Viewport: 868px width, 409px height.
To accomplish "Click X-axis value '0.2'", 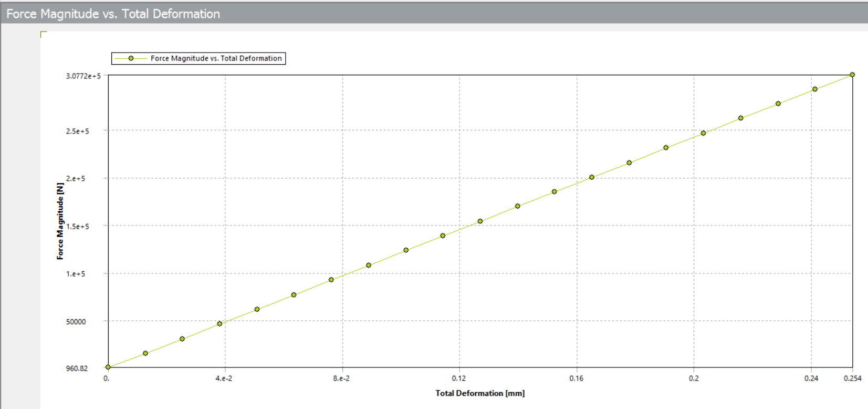I will pyautogui.click(x=694, y=379).
